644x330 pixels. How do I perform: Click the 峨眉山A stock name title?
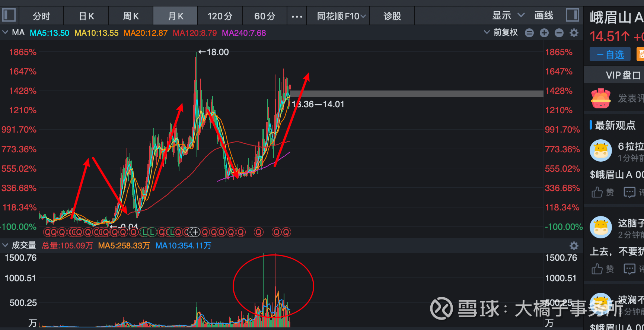pyautogui.click(x=617, y=18)
